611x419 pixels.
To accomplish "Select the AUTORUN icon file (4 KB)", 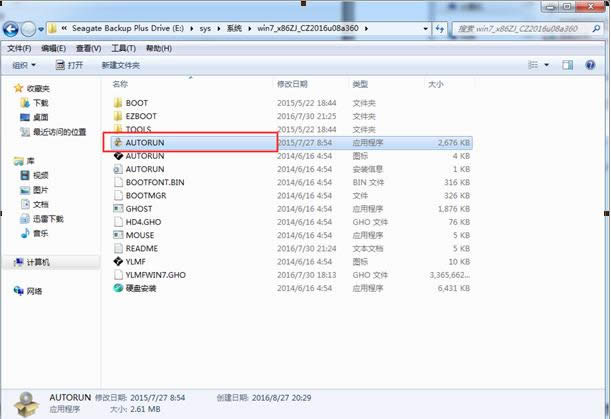I will (145, 156).
